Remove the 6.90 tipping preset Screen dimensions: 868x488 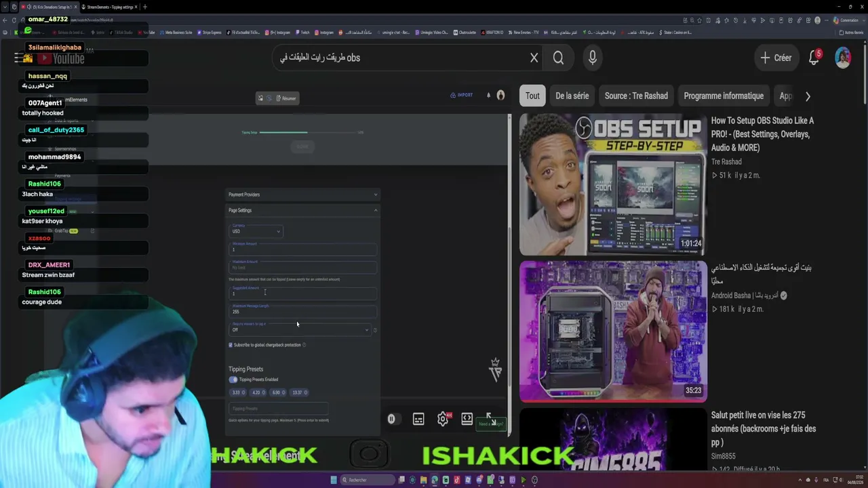tap(283, 392)
